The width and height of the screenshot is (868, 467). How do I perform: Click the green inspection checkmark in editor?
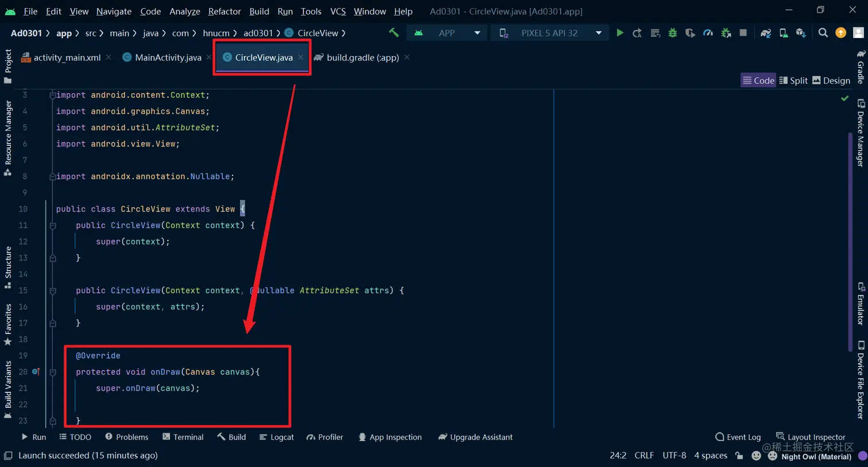(845, 98)
